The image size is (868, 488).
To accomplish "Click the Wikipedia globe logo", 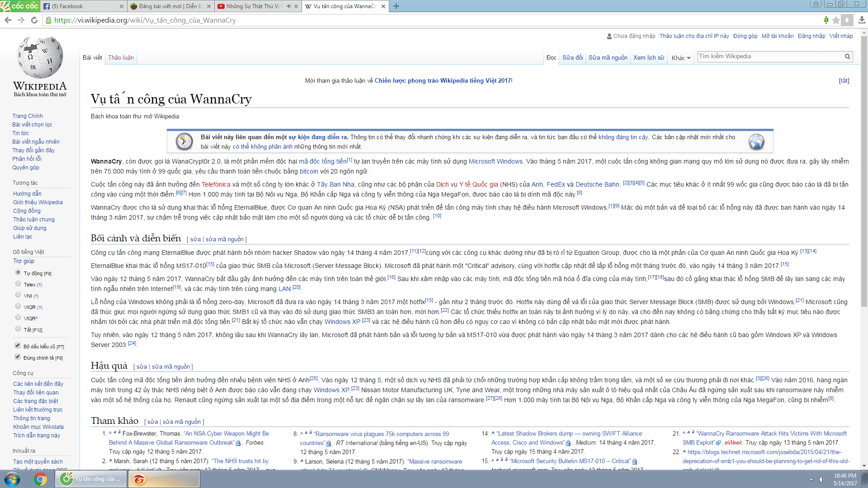I will click(40, 57).
